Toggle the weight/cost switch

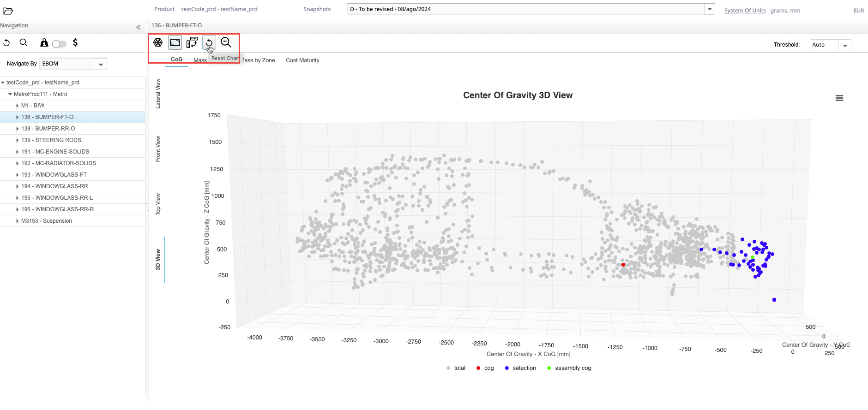(59, 44)
